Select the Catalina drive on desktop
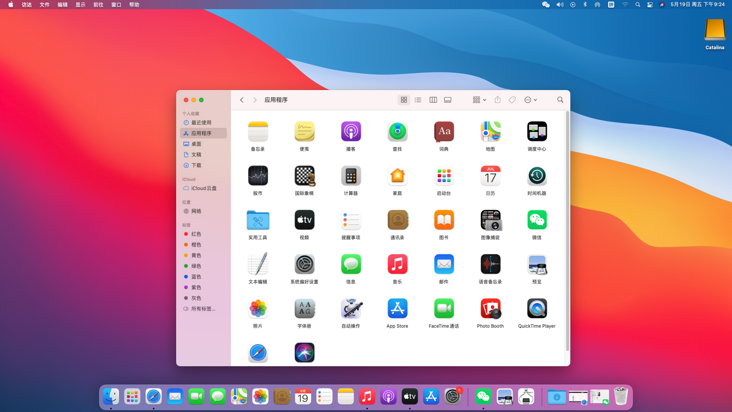 coord(715,34)
